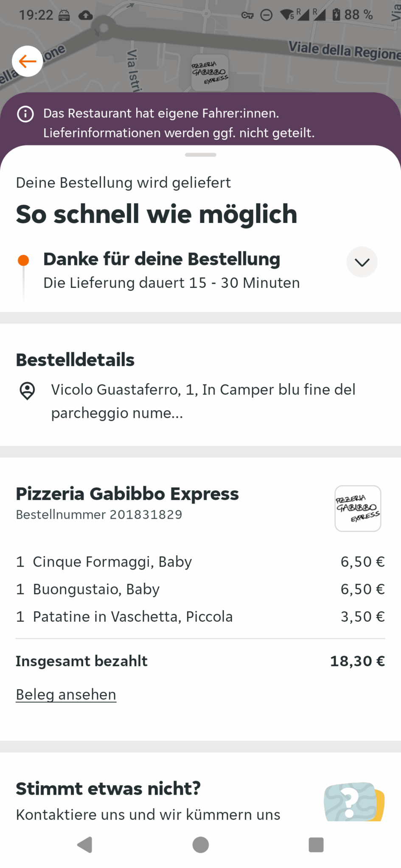Open the 'Beleg ansehen' receipt link

[66, 695]
